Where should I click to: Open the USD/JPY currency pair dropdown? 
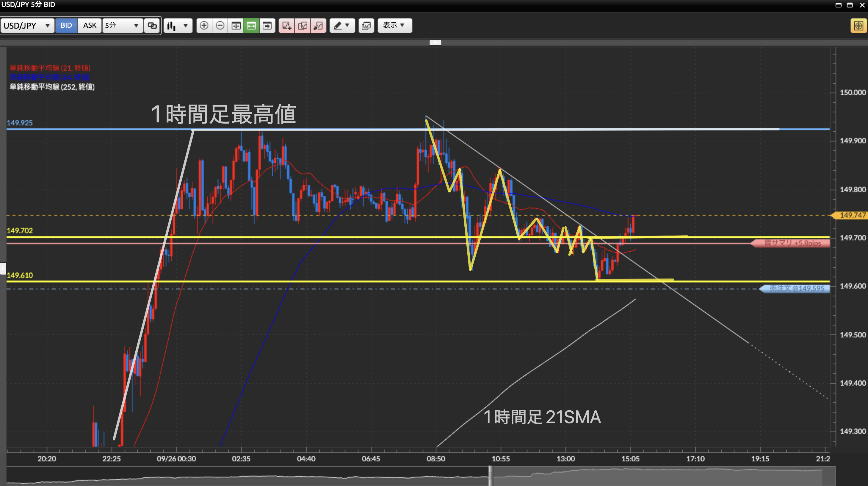click(27, 26)
